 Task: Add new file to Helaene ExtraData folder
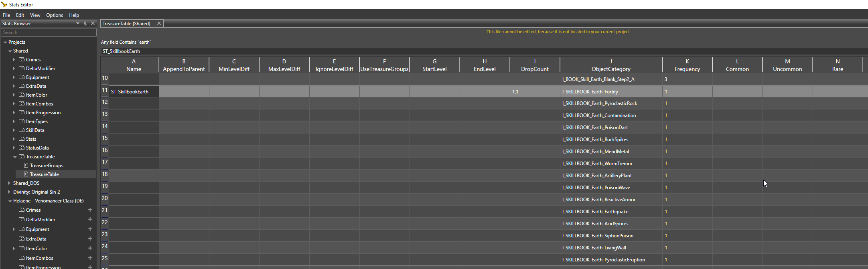[90, 239]
